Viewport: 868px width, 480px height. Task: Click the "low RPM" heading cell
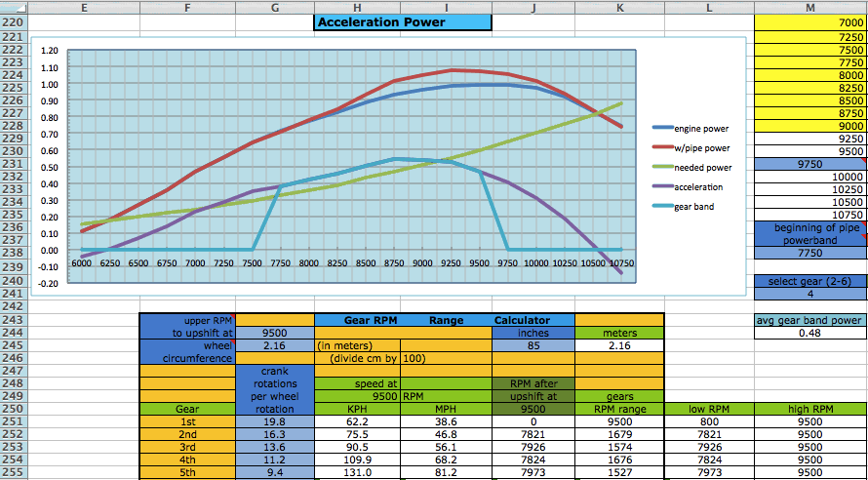[x=710, y=409]
